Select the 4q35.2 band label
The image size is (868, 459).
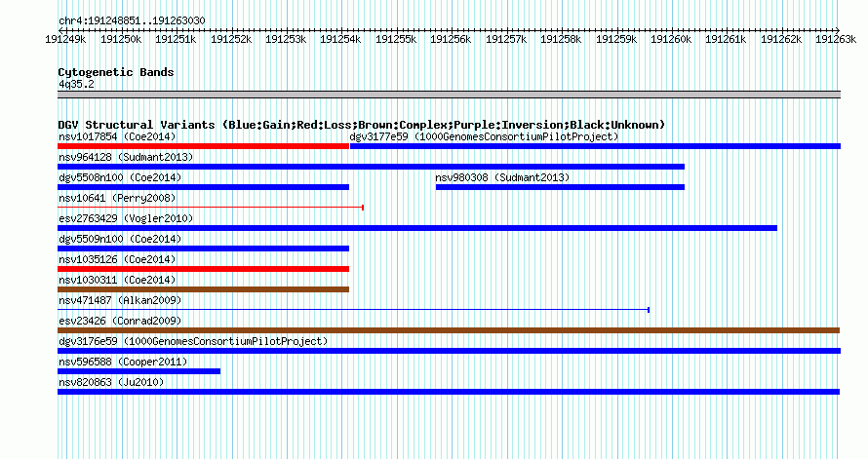(x=76, y=84)
